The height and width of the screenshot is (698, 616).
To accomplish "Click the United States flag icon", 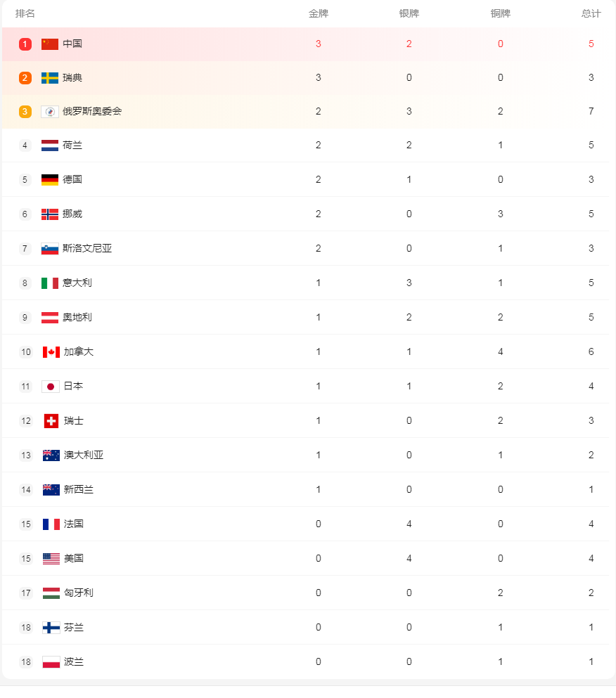I will (x=51, y=559).
